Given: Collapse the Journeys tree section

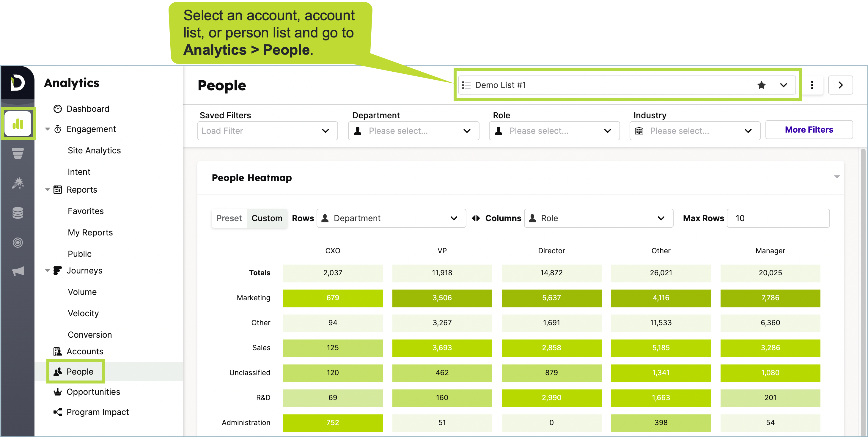Looking at the screenshot, I should (48, 271).
